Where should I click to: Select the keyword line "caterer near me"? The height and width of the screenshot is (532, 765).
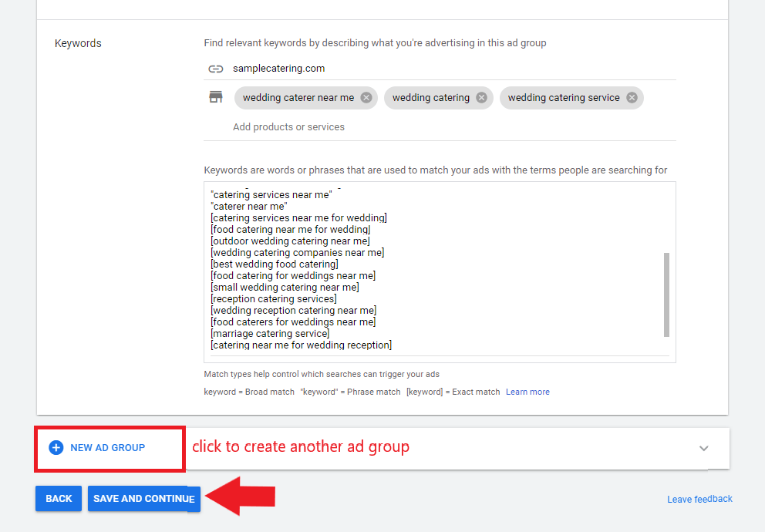click(249, 206)
